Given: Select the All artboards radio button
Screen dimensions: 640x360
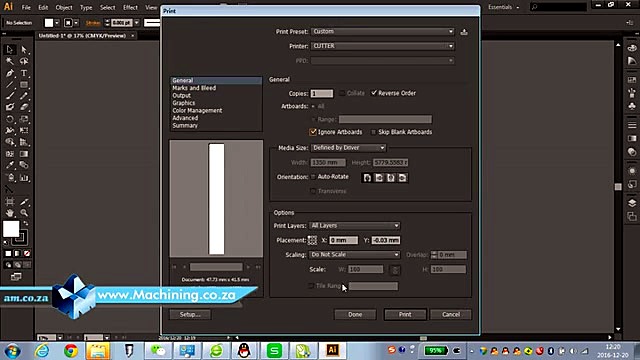Looking at the screenshot, I should point(313,107).
